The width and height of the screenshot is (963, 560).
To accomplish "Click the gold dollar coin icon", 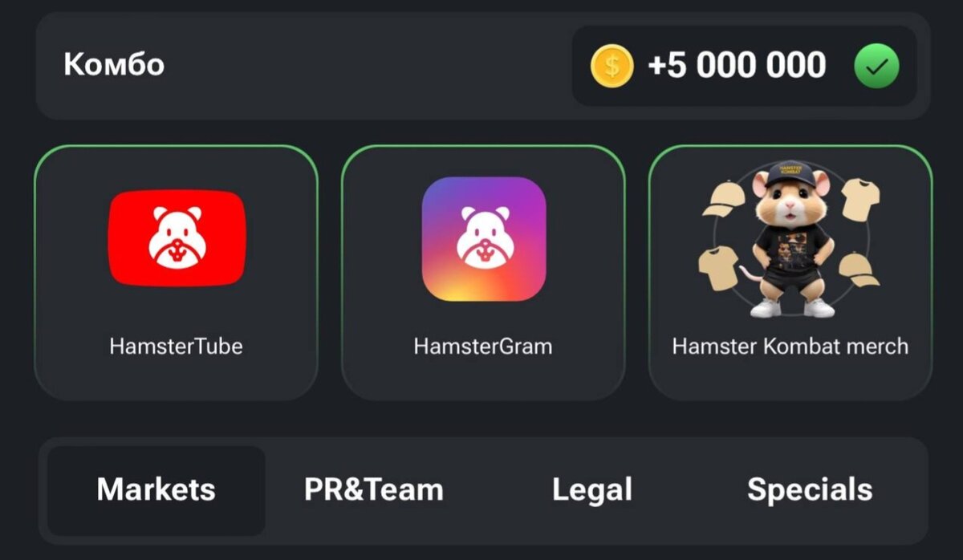I will [612, 66].
